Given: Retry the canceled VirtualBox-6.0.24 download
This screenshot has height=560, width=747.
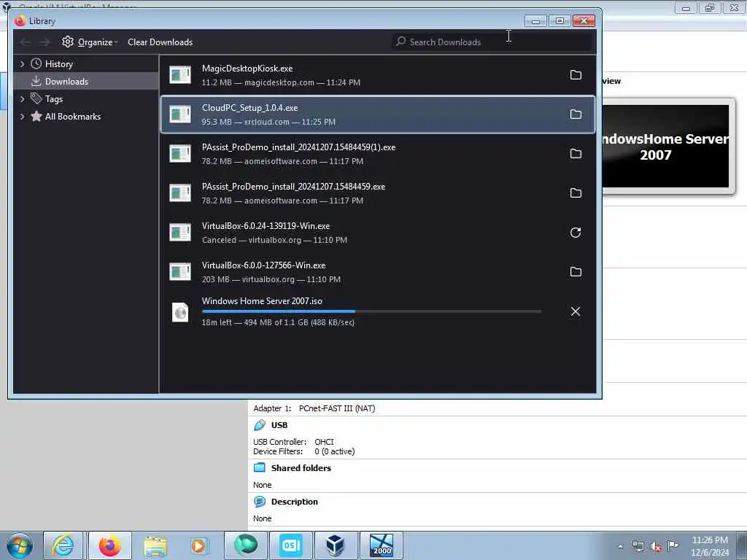Looking at the screenshot, I should click(576, 233).
